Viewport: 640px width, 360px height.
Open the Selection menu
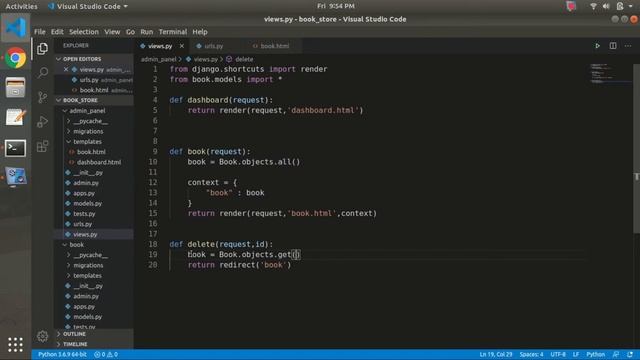(x=84, y=32)
